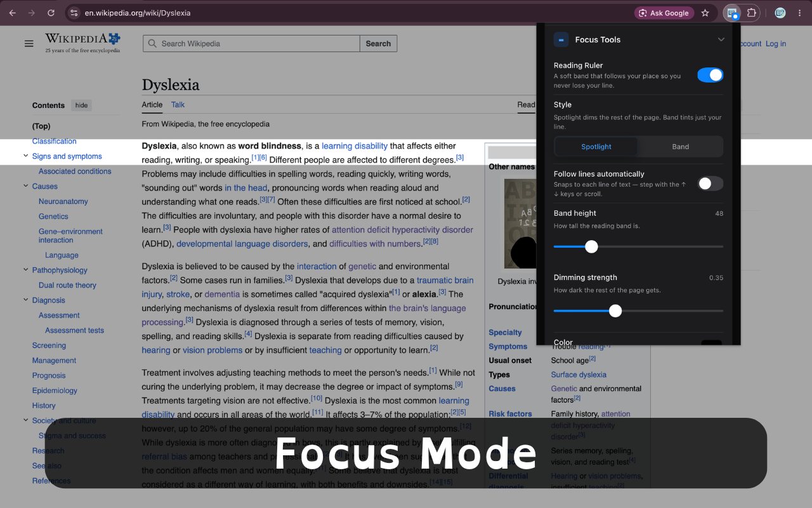This screenshot has height=508, width=812.
Task: Open the learning disability link
Action: (355, 146)
